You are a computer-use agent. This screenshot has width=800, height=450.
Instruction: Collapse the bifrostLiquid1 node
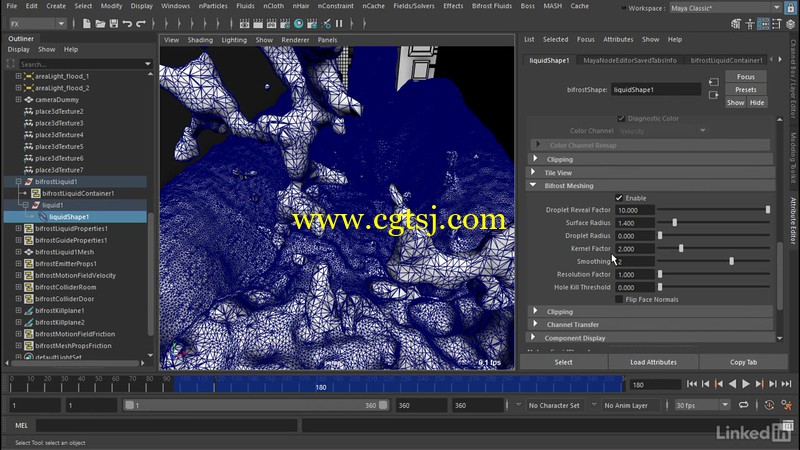(18, 182)
